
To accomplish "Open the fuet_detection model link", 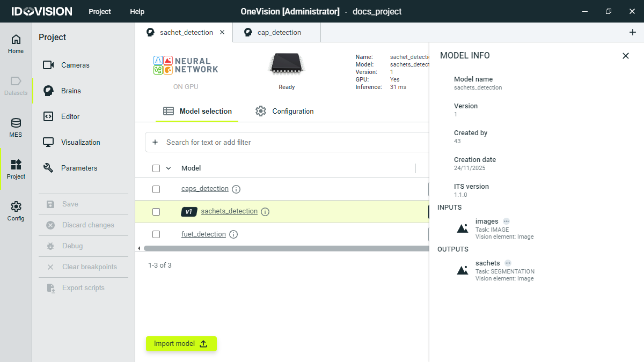I will [203, 234].
